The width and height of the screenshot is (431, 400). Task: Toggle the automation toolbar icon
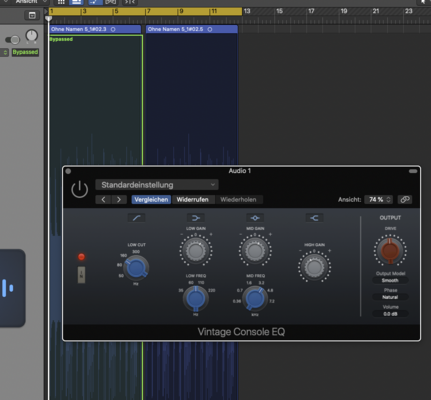tap(95, 2)
